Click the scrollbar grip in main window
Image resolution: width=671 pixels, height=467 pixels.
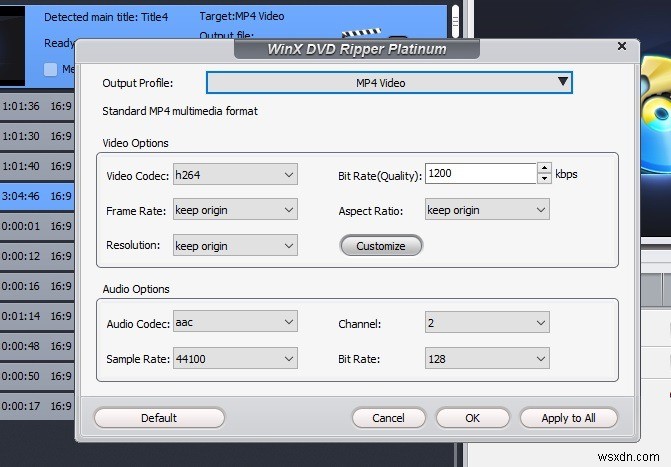[x=455, y=21]
